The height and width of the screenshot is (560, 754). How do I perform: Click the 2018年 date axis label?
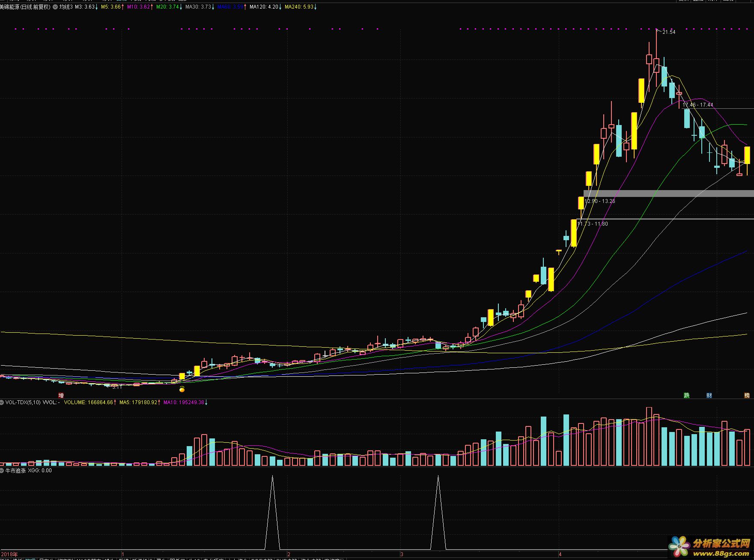click(9, 554)
